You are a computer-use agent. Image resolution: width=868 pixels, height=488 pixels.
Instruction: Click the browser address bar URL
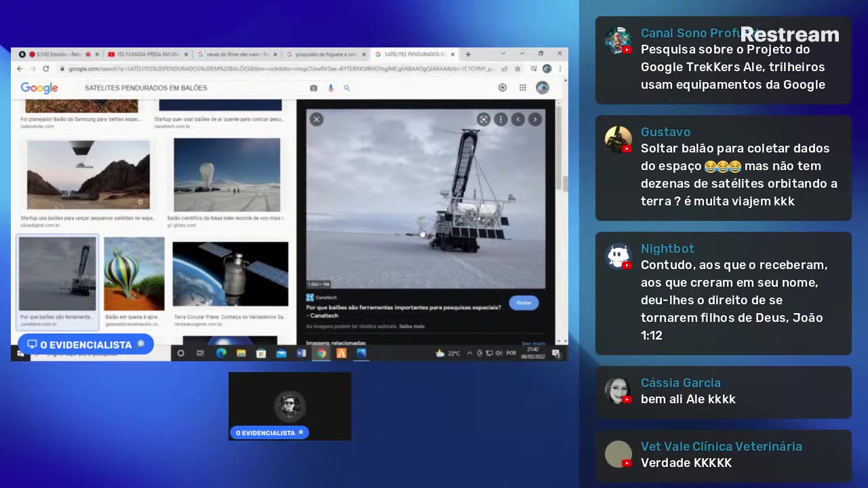pos(281,69)
